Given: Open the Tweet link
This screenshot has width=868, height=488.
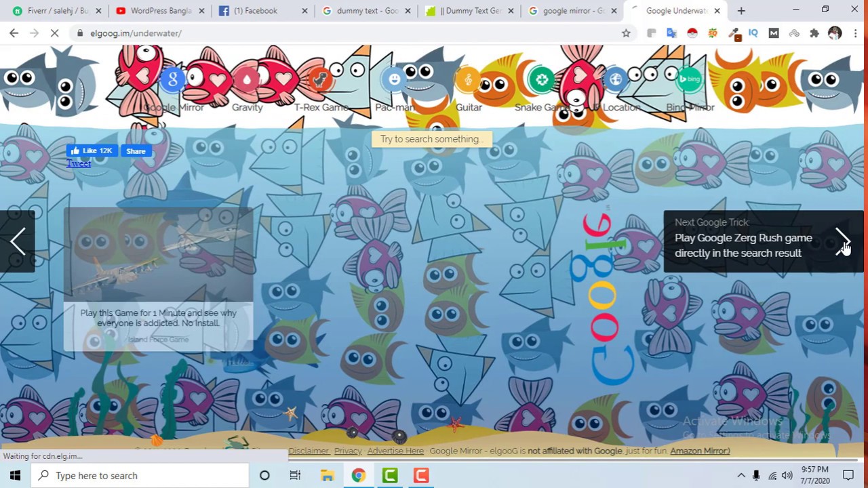Looking at the screenshot, I should click(x=79, y=163).
